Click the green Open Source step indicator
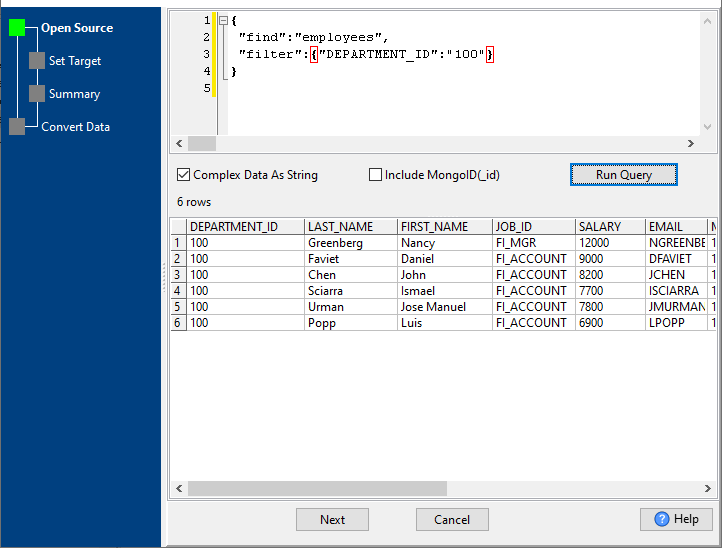The width and height of the screenshot is (722, 548). [17, 28]
